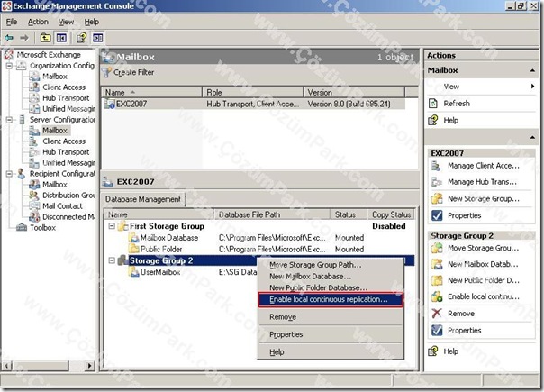Click the Database File Path column header
This screenshot has width=544, height=392.
pos(272,214)
